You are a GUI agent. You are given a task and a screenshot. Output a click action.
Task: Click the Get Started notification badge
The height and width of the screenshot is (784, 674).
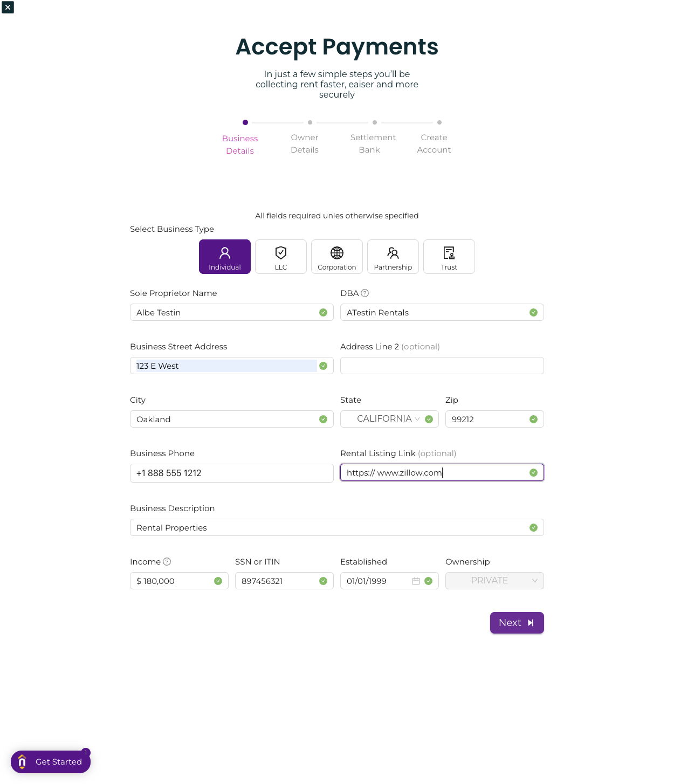[x=86, y=752]
